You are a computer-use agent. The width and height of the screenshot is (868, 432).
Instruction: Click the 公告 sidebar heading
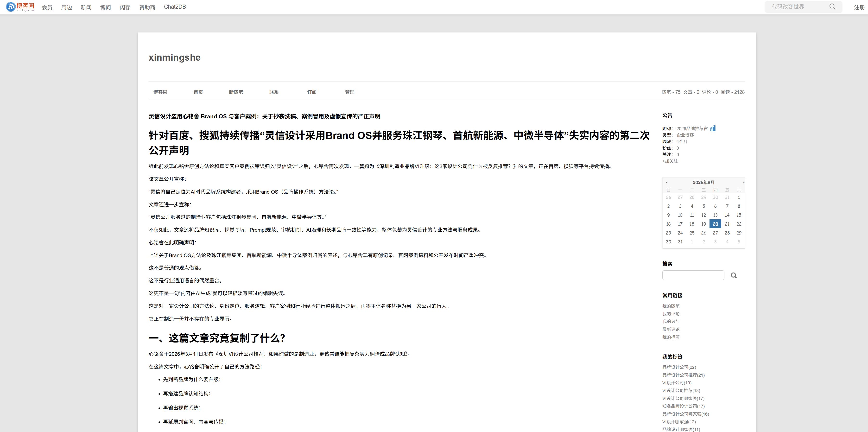click(667, 115)
